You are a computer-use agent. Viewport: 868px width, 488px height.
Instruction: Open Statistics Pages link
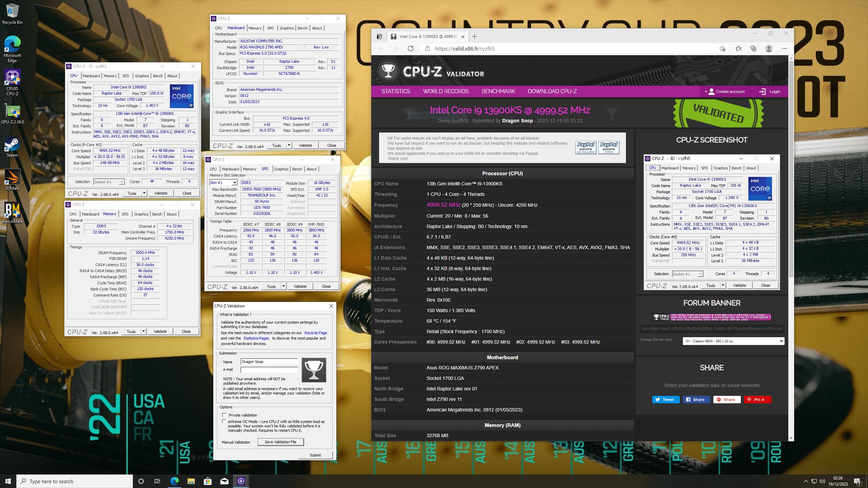256,338
